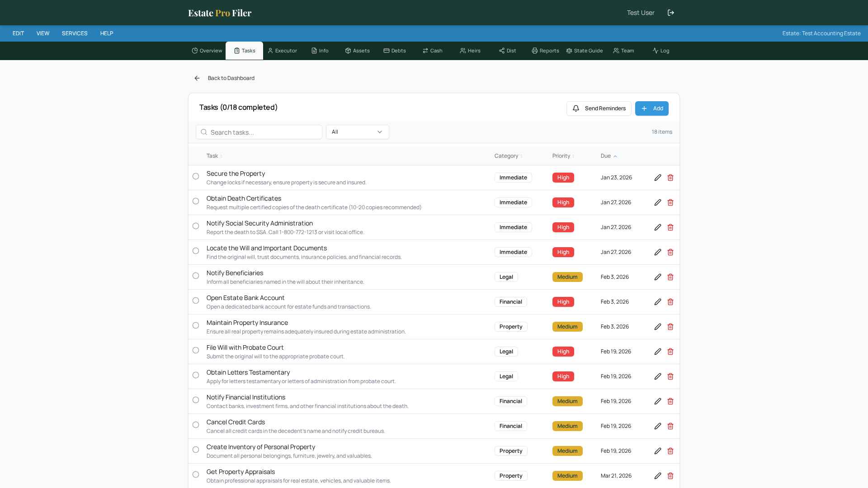
Task: Sort tasks by Category column
Action: [x=508, y=156]
